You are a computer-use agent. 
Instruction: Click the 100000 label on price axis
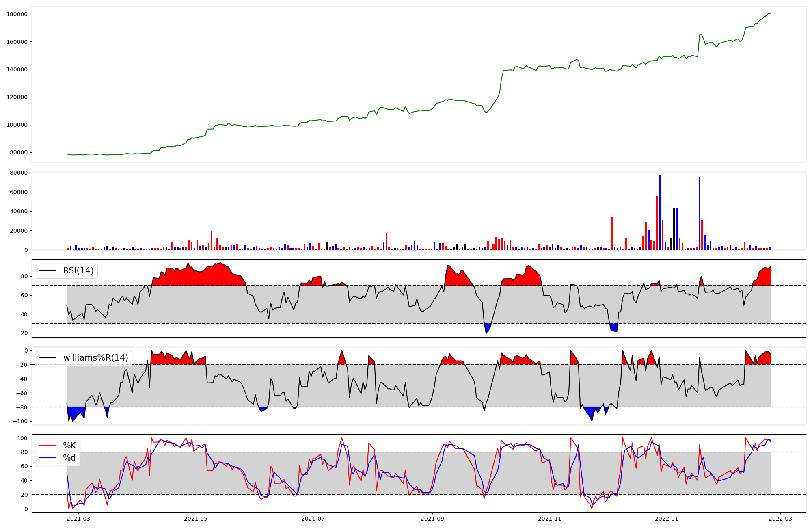pos(17,125)
